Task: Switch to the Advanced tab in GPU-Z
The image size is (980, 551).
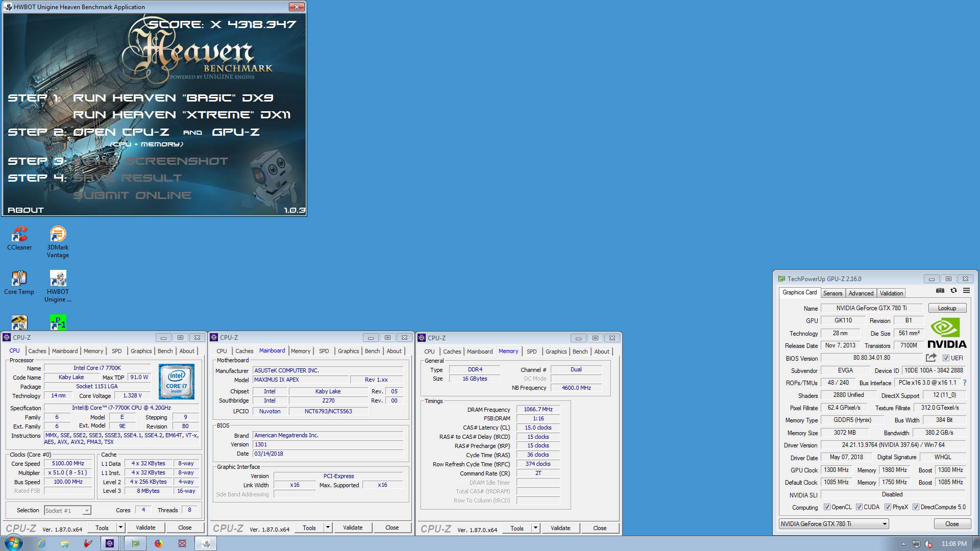Action: point(861,293)
